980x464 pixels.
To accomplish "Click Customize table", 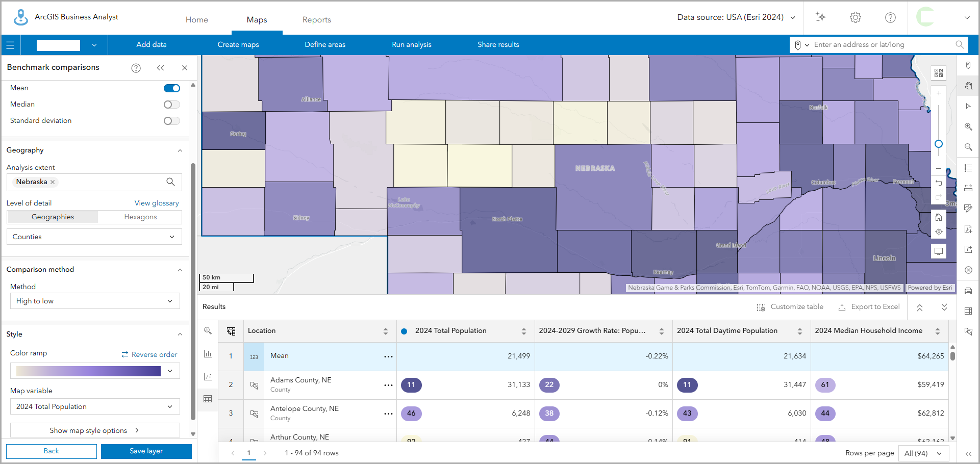I will tap(790, 307).
